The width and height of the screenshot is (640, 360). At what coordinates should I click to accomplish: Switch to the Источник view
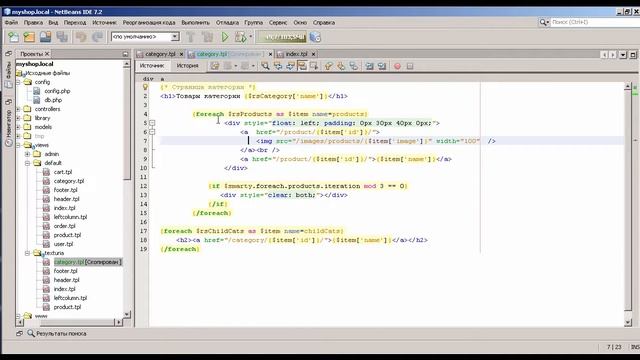(x=152, y=66)
